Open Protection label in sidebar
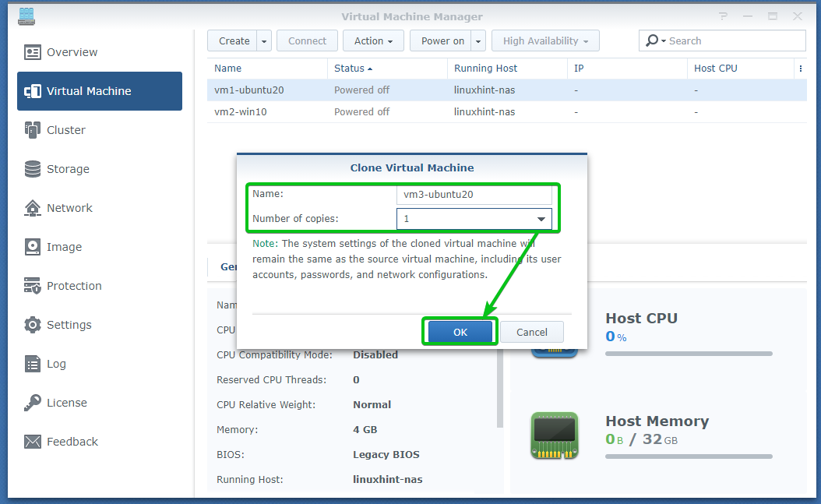The width and height of the screenshot is (821, 504). coord(74,286)
